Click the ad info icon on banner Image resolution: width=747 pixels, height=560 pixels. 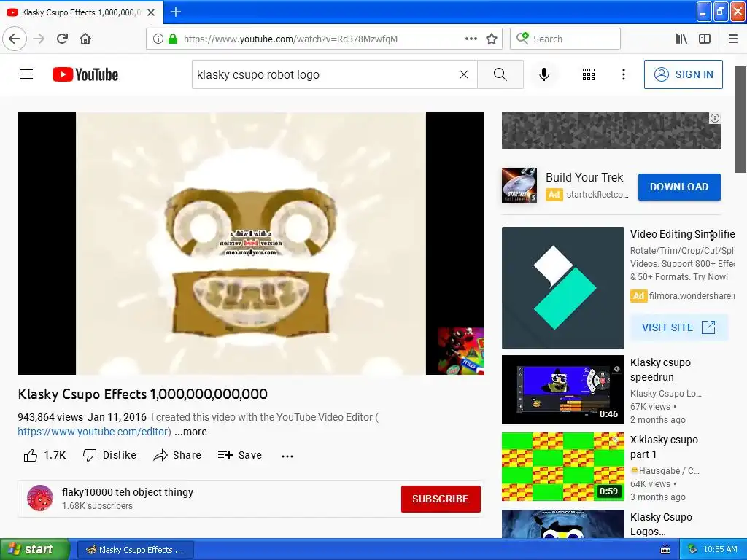click(715, 118)
